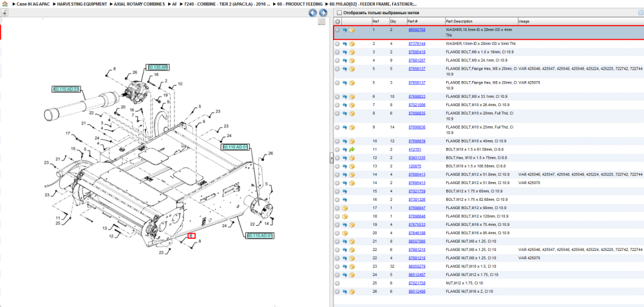Click the blue arrow icon for Ref 15 bolt
Image resolution: width=644 pixels, height=307 pixels.
(x=345, y=191)
